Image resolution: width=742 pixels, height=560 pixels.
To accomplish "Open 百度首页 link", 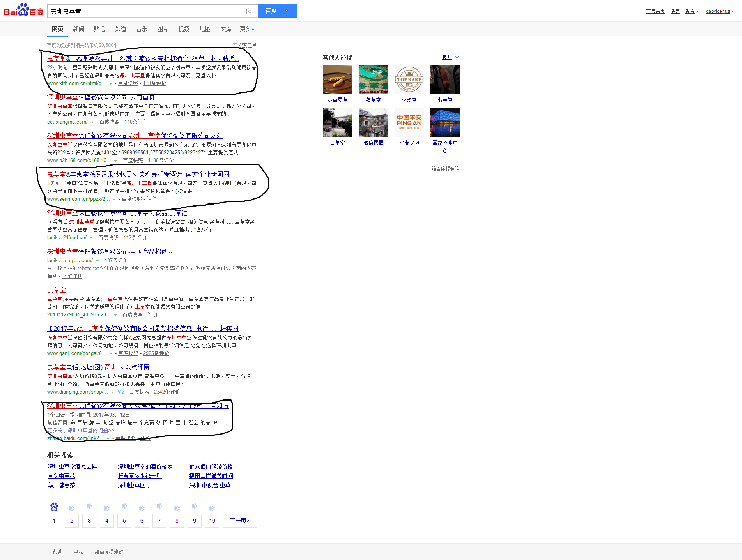I will [x=655, y=11].
